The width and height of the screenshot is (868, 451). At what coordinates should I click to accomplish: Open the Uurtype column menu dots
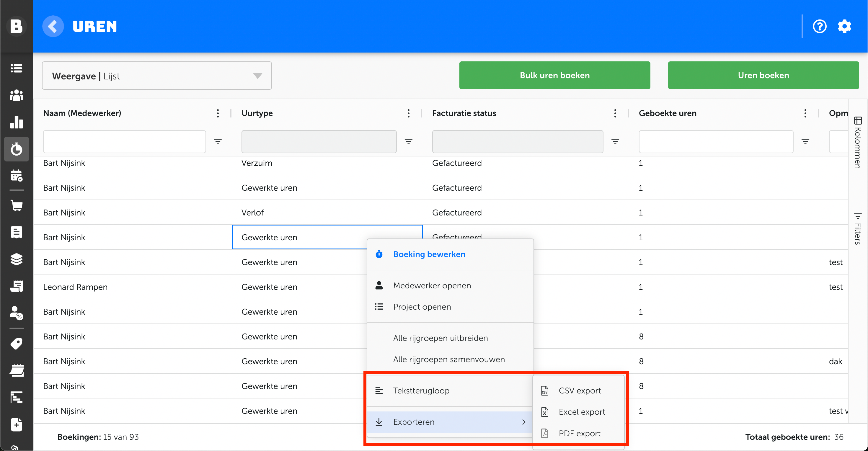click(x=409, y=113)
